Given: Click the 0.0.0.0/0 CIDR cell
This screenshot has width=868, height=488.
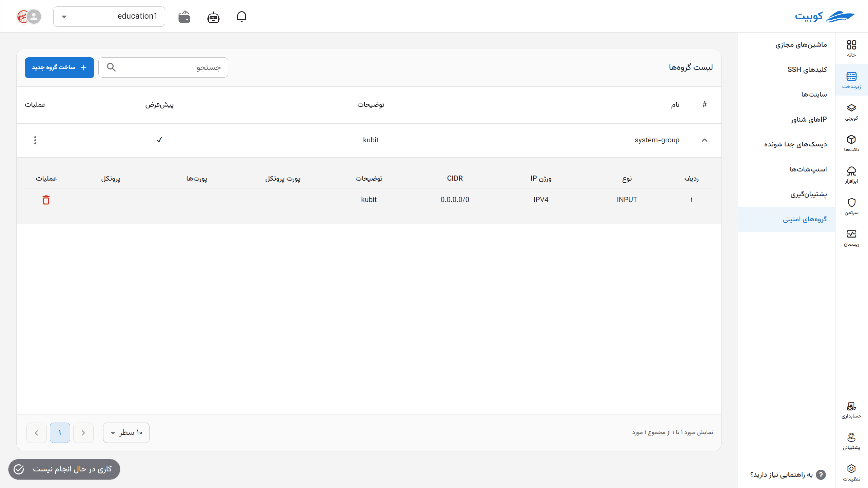Looking at the screenshot, I should click(x=455, y=200).
